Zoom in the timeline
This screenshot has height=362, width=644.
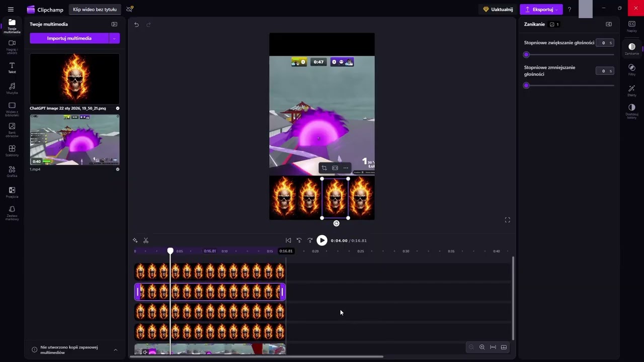coord(482,347)
